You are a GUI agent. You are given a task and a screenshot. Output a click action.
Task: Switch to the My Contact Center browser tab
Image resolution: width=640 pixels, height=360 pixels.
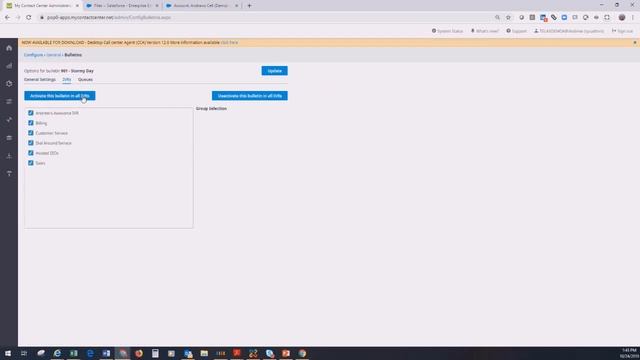(42, 6)
